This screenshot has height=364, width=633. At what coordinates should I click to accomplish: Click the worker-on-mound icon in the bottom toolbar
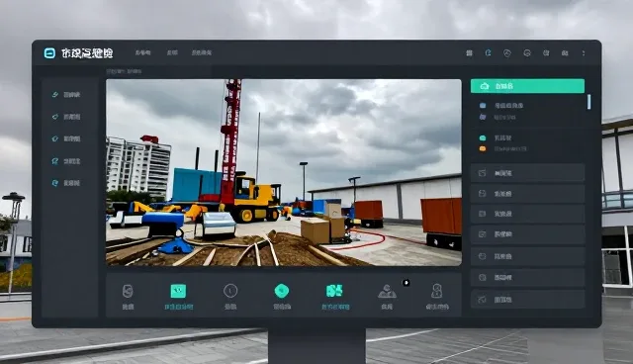pos(387,292)
